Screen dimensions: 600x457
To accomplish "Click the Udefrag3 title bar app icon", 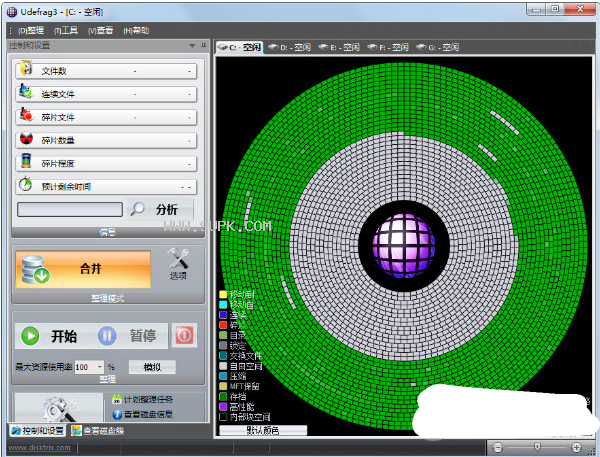I will (12, 12).
